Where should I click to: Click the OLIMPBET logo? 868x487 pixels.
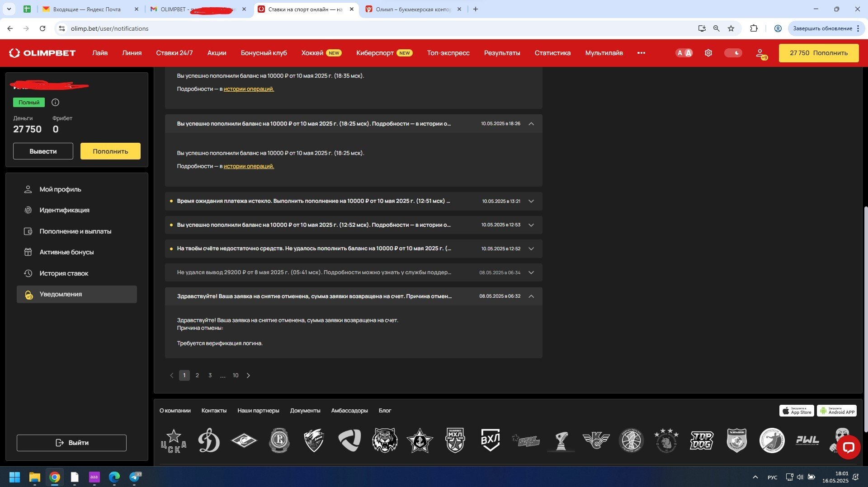(42, 53)
